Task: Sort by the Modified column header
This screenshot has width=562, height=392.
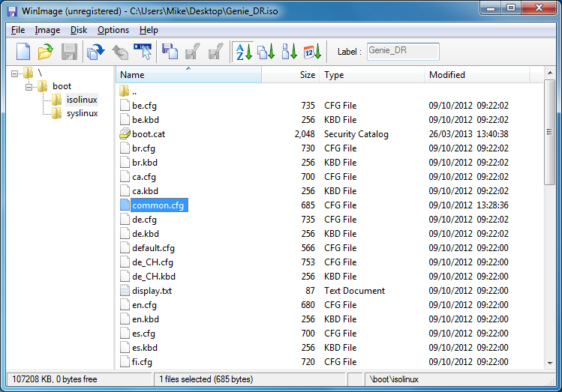Action: coord(477,75)
